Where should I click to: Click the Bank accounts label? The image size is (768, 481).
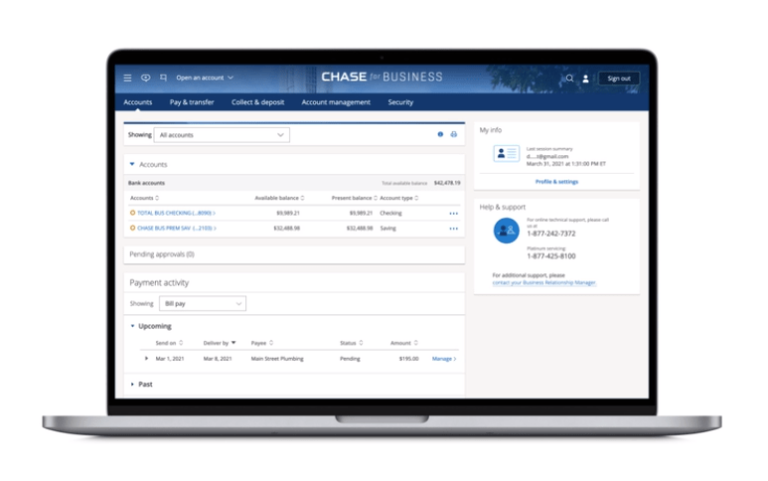(x=146, y=183)
